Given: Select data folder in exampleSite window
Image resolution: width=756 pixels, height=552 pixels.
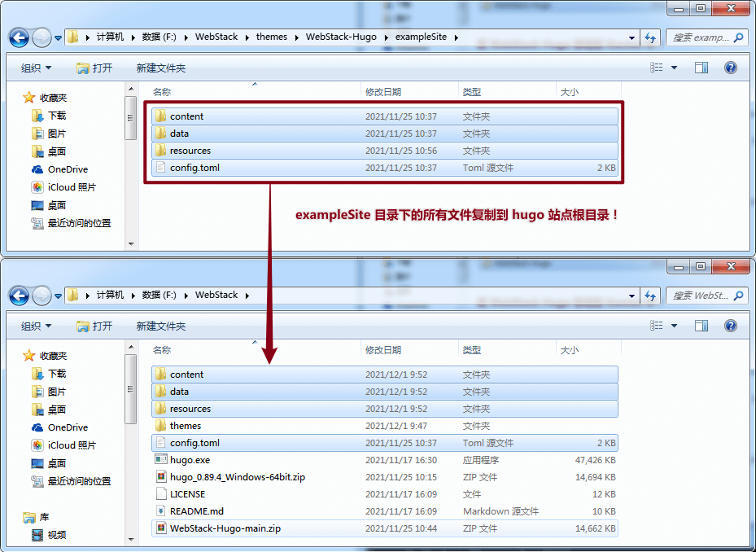Looking at the screenshot, I should click(385, 134).
